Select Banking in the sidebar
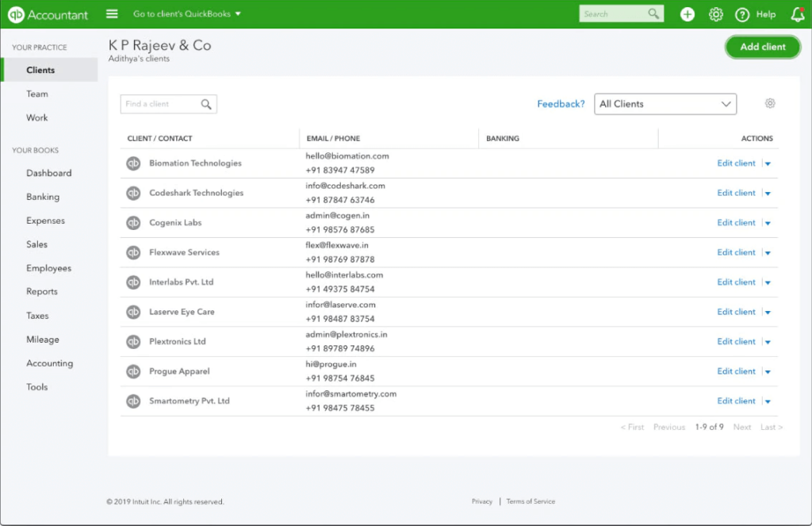The image size is (812, 526). (43, 197)
